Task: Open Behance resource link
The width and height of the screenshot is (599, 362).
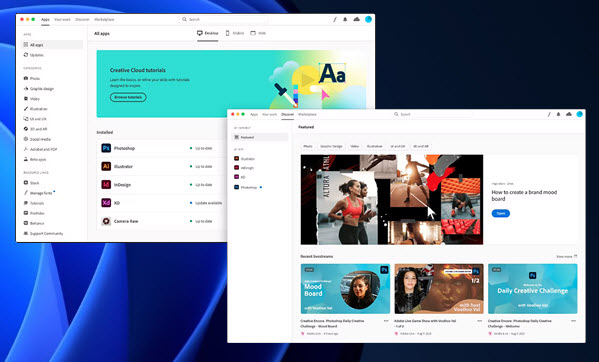Action: coord(34,223)
